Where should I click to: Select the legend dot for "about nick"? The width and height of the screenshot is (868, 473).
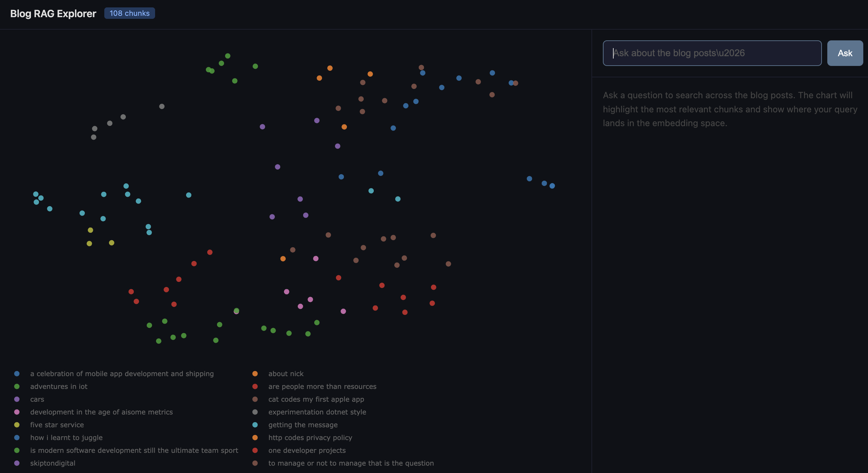click(x=255, y=374)
